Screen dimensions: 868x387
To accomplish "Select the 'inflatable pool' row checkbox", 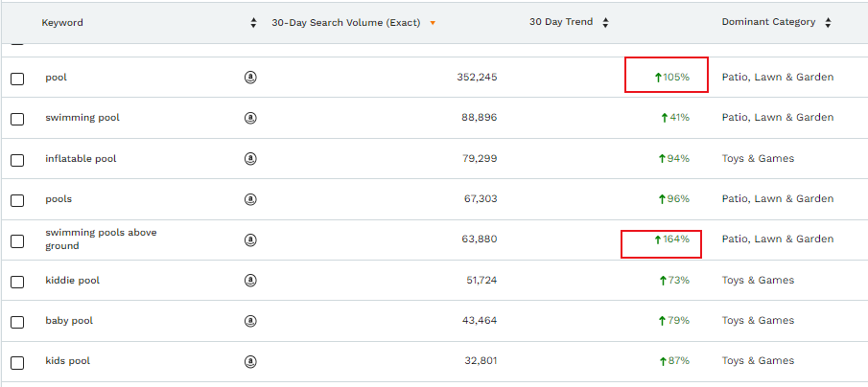I will (17, 160).
